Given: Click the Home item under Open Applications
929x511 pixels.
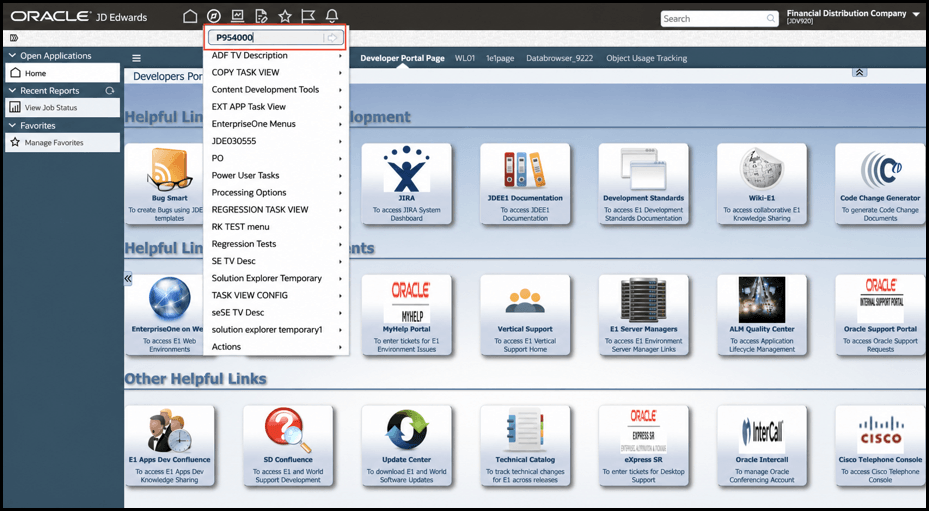Looking at the screenshot, I should coord(62,73).
